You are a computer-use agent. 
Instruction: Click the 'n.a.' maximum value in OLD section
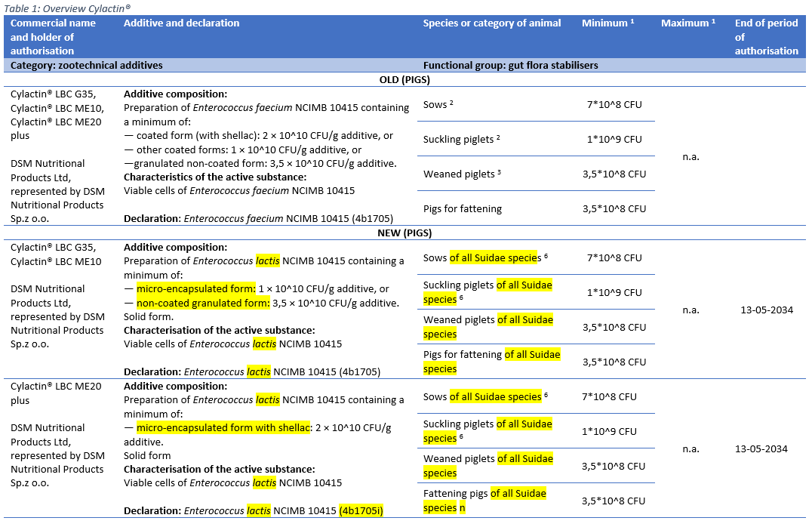click(690, 157)
